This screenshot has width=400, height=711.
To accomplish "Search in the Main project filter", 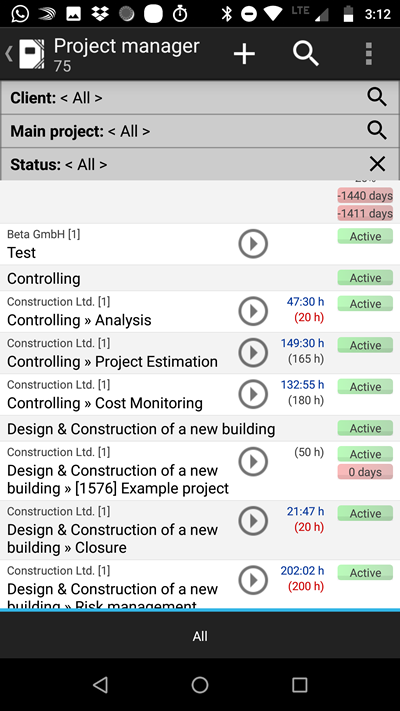I will pyautogui.click(x=377, y=131).
